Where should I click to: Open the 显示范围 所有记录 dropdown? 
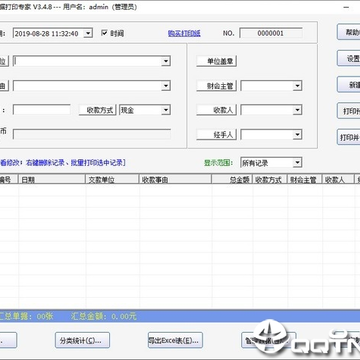point(297,163)
